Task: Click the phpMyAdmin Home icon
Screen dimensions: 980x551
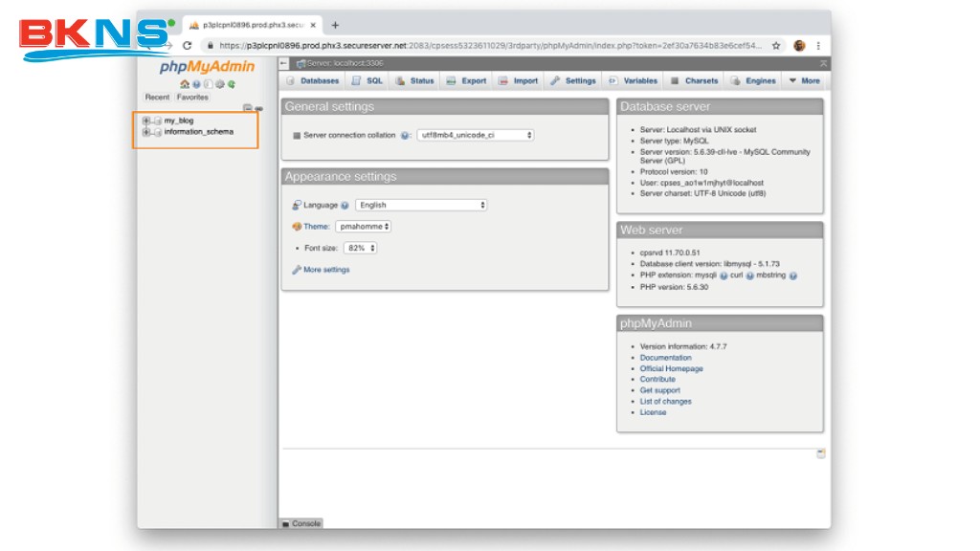Action: (185, 84)
